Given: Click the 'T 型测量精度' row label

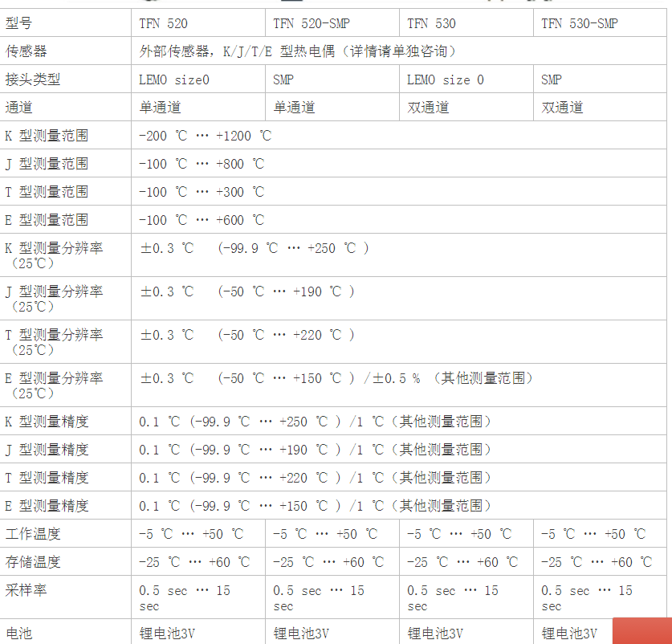Looking at the screenshot, I should coord(47,478).
